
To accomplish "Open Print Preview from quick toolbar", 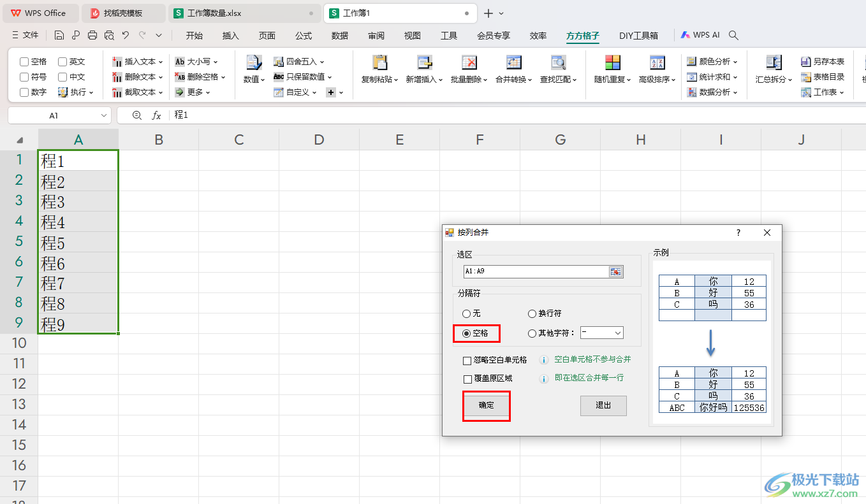I will 109,36.
